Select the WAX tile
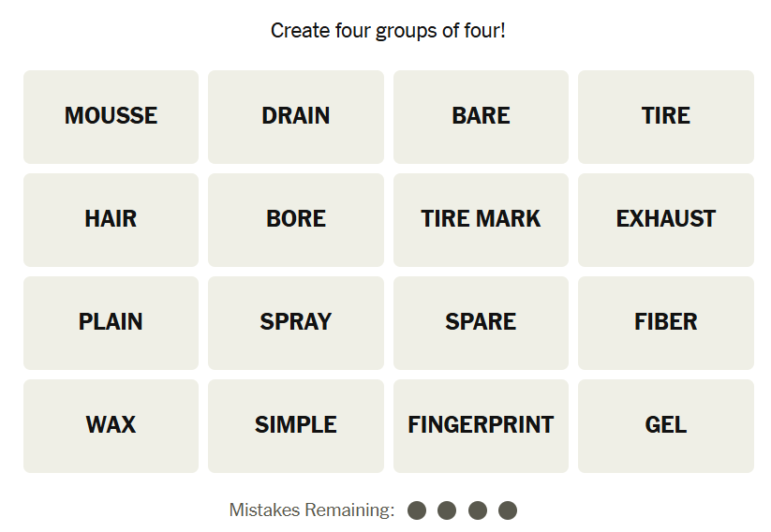The image size is (771, 532). point(111,425)
